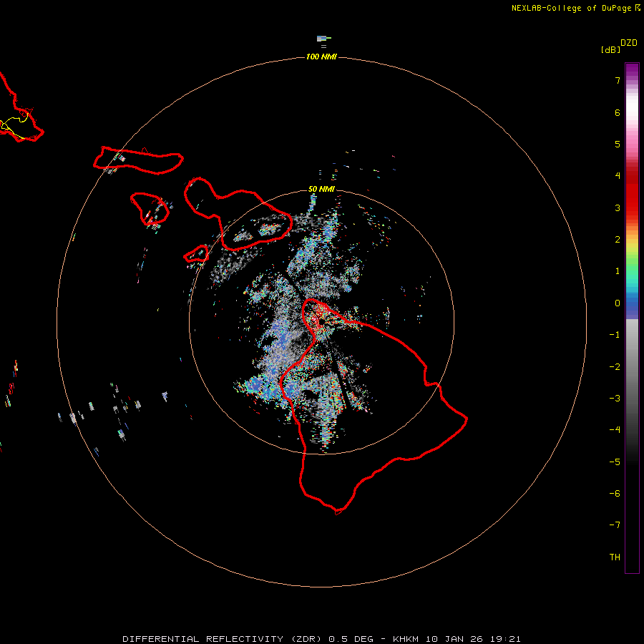Click the small logo symbol after DuPage
The image size is (644, 644).
(x=638, y=7)
